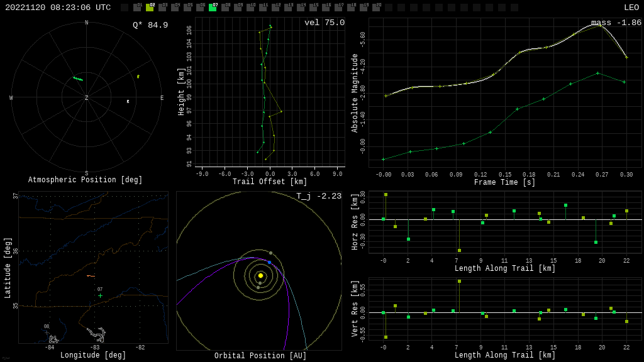This screenshot has width=644, height=362.
Task: Click the green meteor track in polar plot
Action: tap(78, 79)
